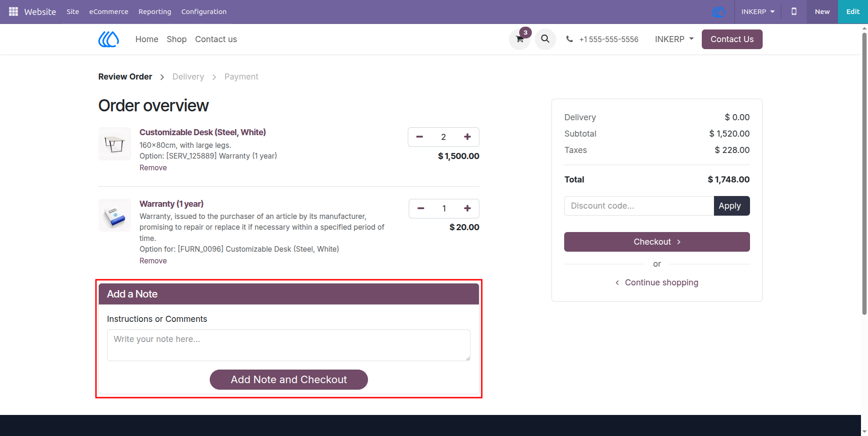Open the Contact us nav link
Screen dimensions: 868x436
pos(216,39)
